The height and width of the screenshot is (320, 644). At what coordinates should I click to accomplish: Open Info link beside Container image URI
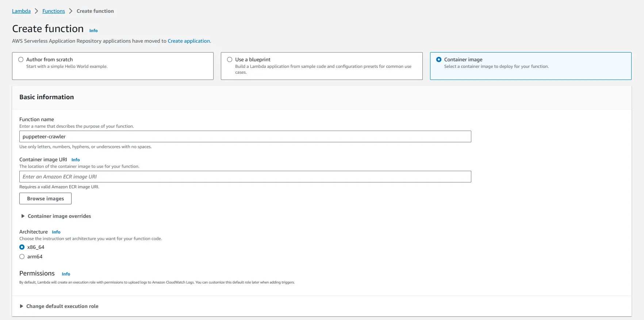click(x=76, y=160)
